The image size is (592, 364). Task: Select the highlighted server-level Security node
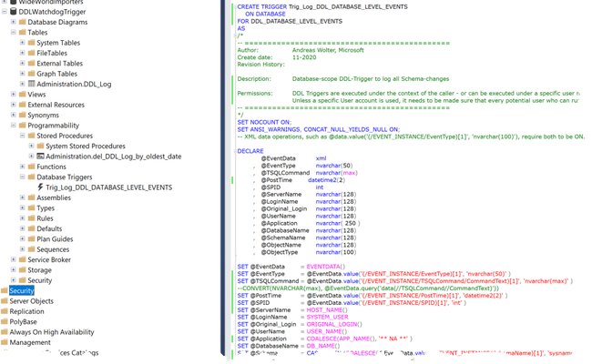pyautogui.click(x=22, y=290)
